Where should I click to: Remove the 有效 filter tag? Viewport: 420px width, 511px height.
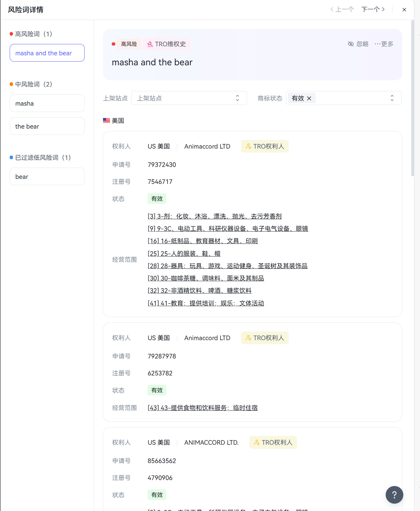pos(309,98)
